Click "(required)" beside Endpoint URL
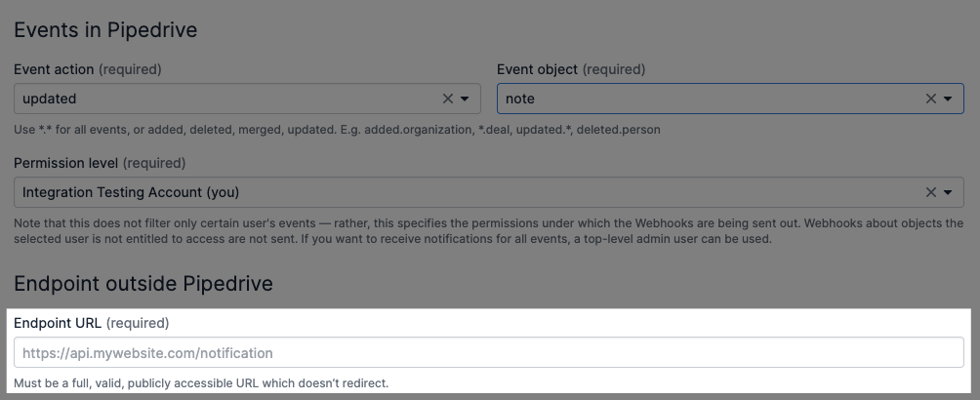 [x=138, y=322]
